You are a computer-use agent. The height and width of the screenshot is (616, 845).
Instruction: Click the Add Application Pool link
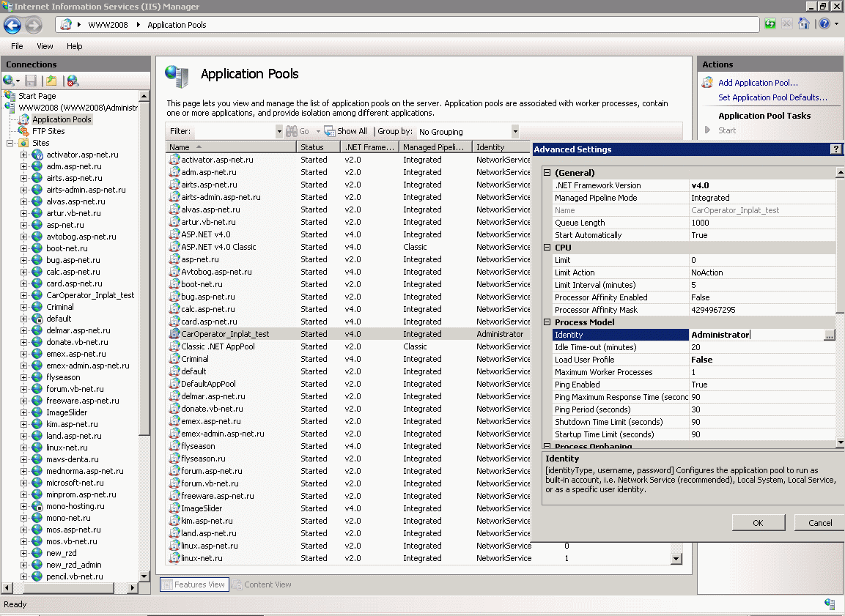pyautogui.click(x=759, y=82)
